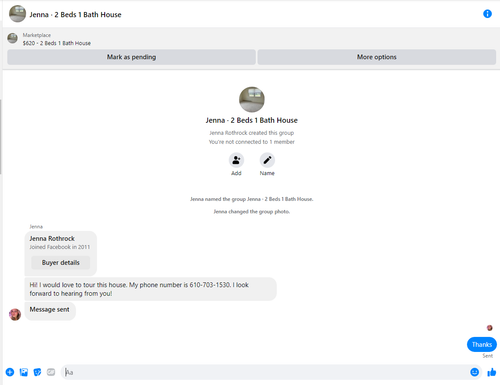Click '$620 · 2 Beds 1 Bath House' listing text
The image size is (500, 385).
[57, 43]
